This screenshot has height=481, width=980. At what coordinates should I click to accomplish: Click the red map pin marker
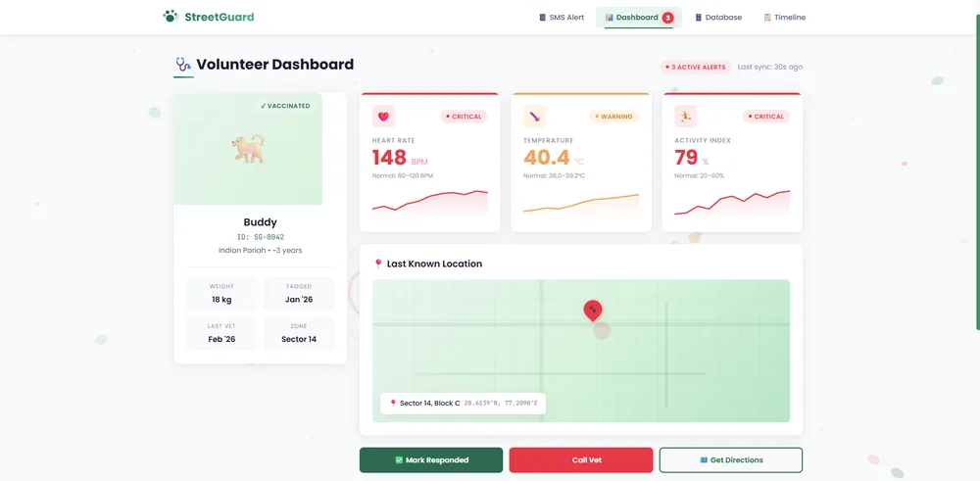click(593, 311)
